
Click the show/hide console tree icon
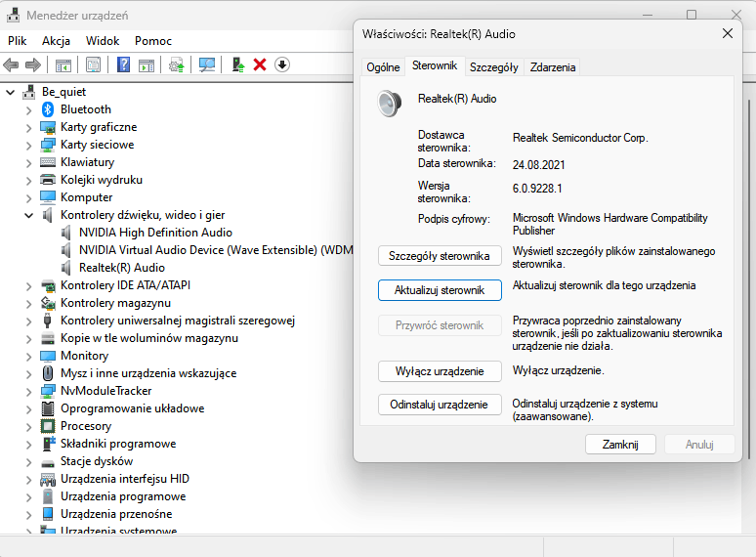click(x=63, y=64)
